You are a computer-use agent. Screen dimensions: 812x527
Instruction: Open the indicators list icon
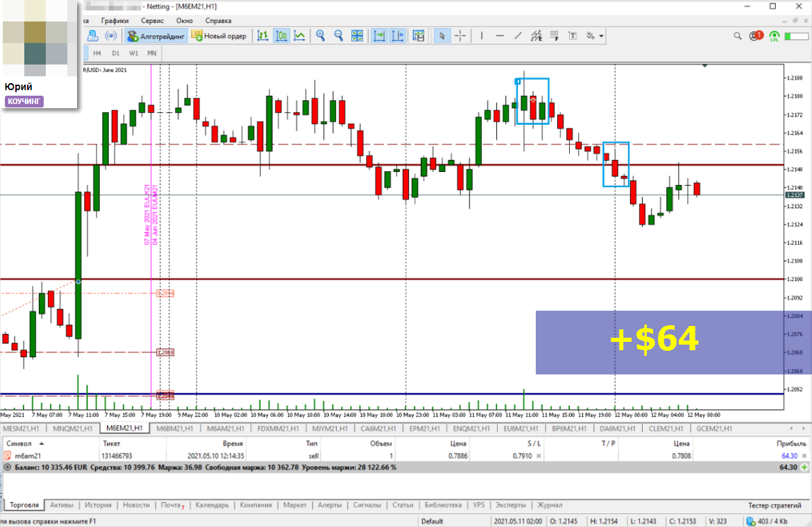tap(418, 35)
